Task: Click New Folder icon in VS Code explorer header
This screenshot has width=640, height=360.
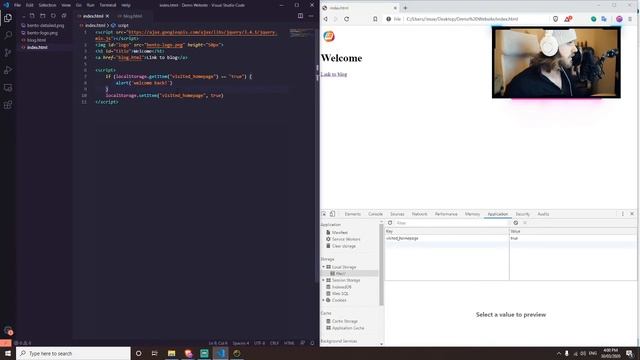Action: tap(42, 16)
